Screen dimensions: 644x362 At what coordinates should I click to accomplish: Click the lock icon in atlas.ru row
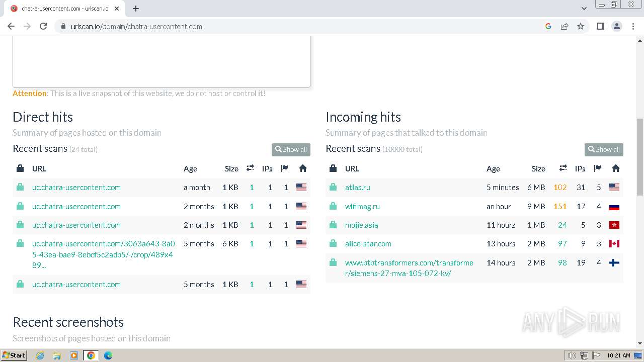pyautogui.click(x=333, y=187)
